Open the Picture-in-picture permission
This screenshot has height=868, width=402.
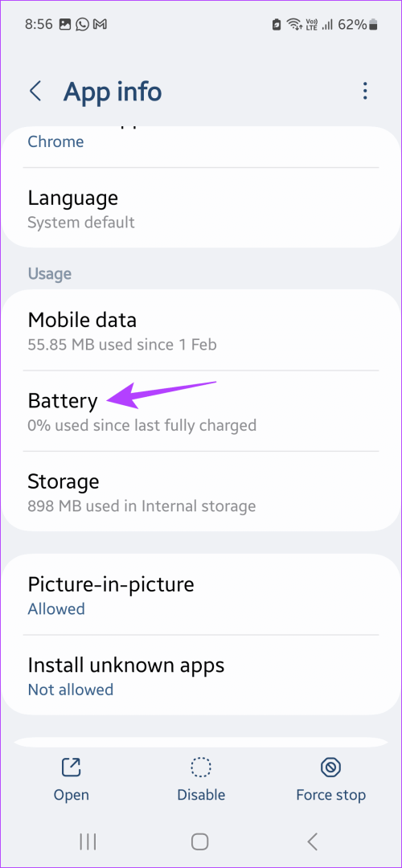(x=200, y=594)
